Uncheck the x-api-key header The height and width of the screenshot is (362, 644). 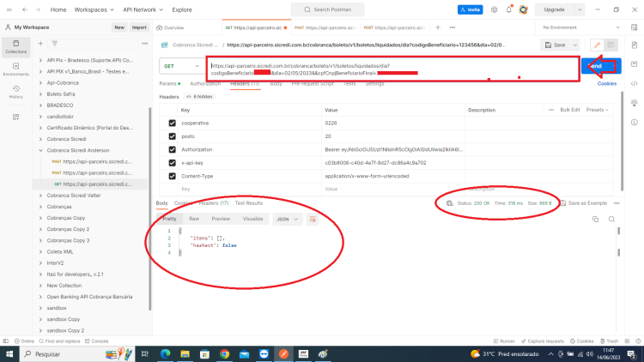[172, 163]
